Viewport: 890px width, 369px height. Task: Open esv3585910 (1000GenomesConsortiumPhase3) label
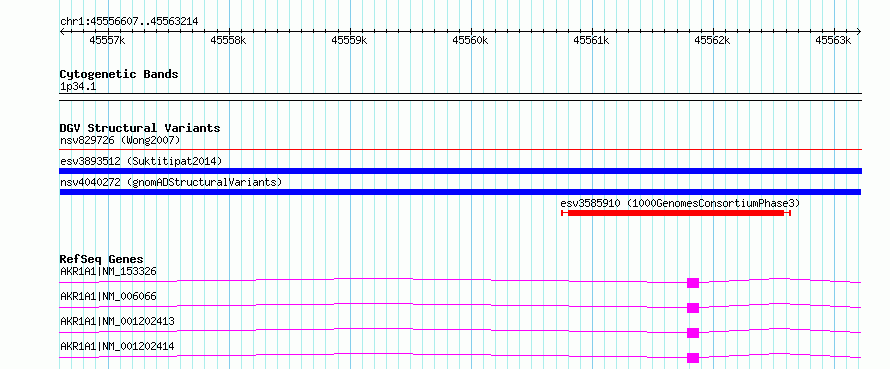point(680,203)
